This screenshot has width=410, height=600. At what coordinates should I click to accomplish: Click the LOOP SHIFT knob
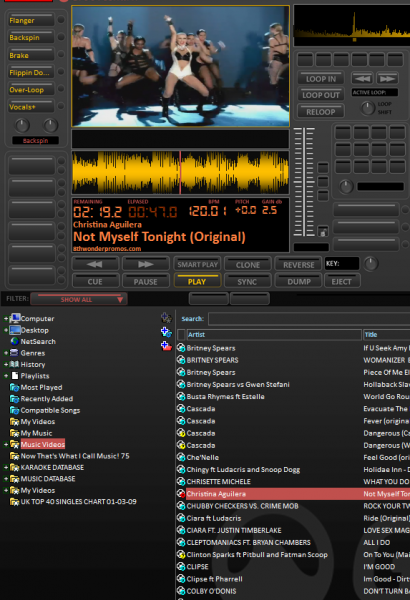pos(368,108)
